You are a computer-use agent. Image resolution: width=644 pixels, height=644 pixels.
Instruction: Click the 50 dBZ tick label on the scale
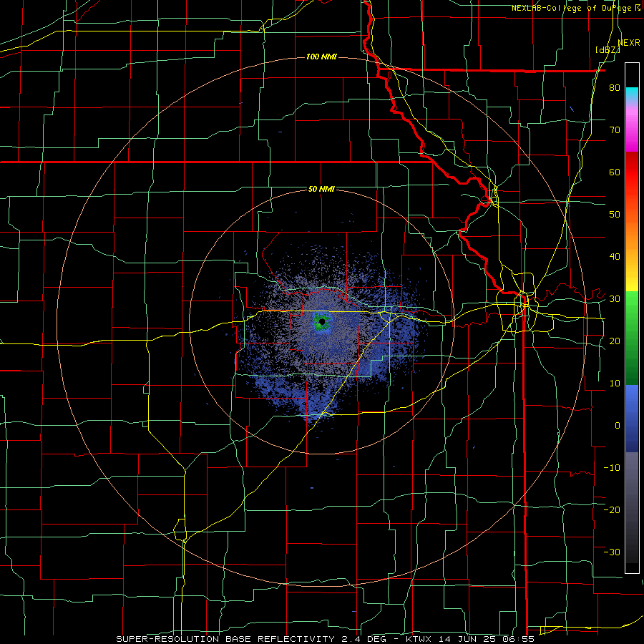pos(615,215)
